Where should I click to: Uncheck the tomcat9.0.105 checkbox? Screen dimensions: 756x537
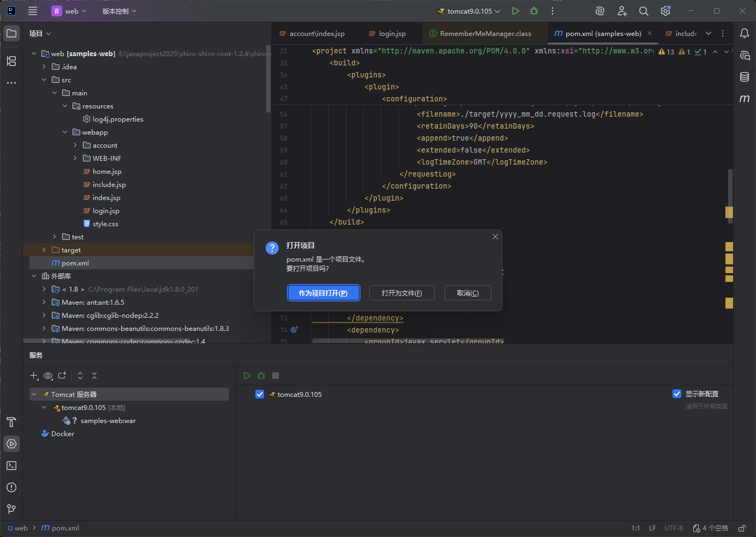tap(260, 394)
